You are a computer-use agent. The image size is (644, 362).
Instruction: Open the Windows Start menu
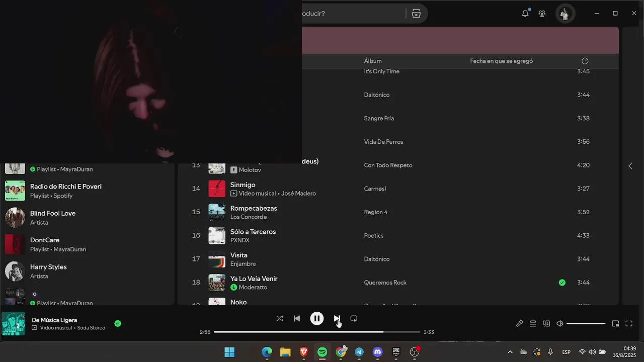pos(229,352)
